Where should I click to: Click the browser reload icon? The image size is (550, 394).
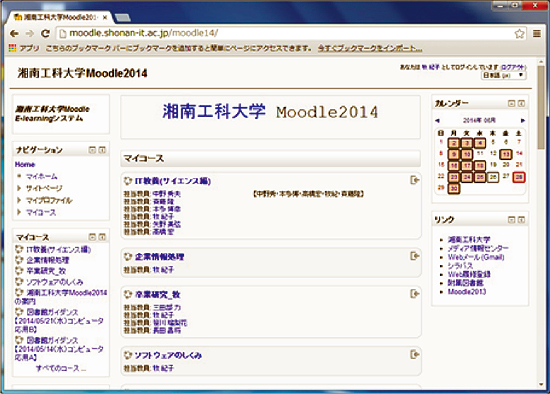(45, 33)
